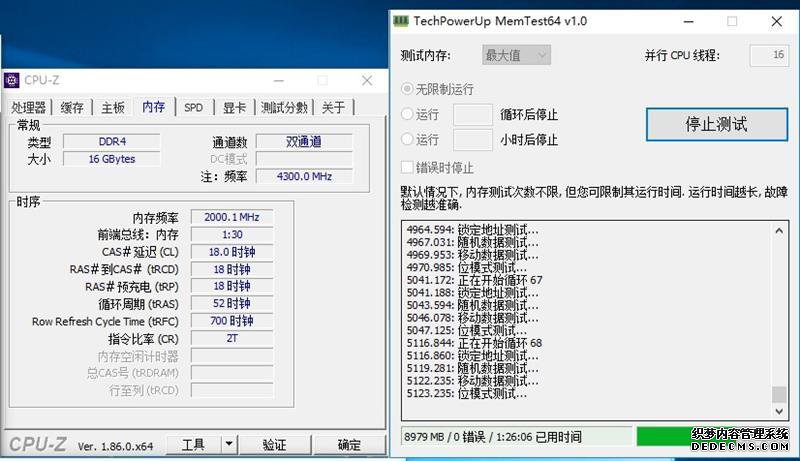This screenshot has height=461, width=800.
Task: Click the MemTest64 log scrollbar thumb
Action: pos(779,394)
